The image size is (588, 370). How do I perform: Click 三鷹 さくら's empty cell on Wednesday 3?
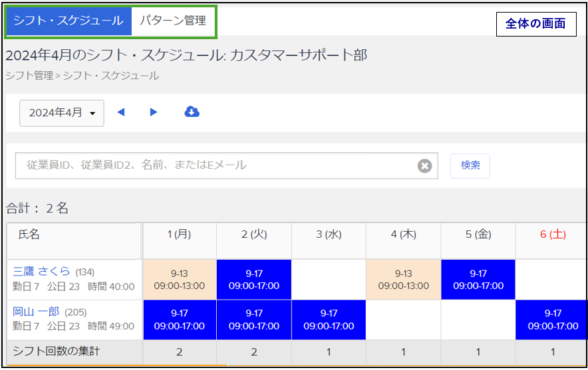pos(329,280)
